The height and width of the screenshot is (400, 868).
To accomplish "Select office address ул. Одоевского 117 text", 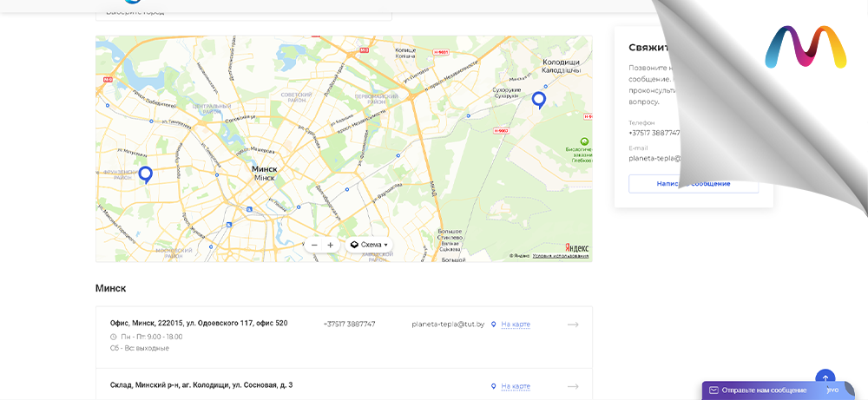I will click(199, 323).
